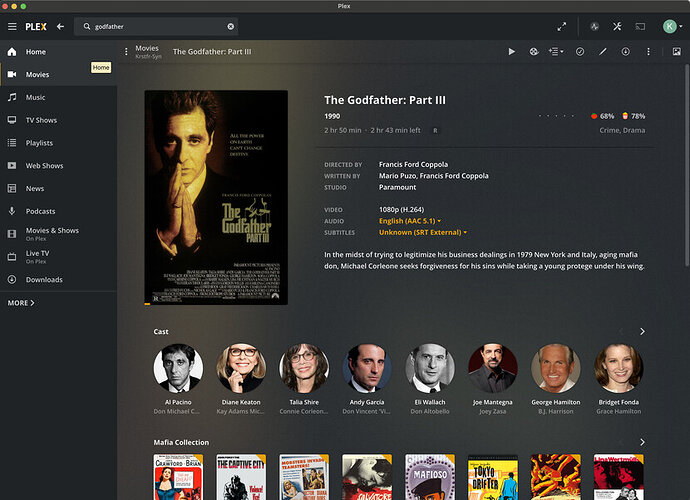
Task: Click the Movies breadcrumb link
Action: point(147,48)
